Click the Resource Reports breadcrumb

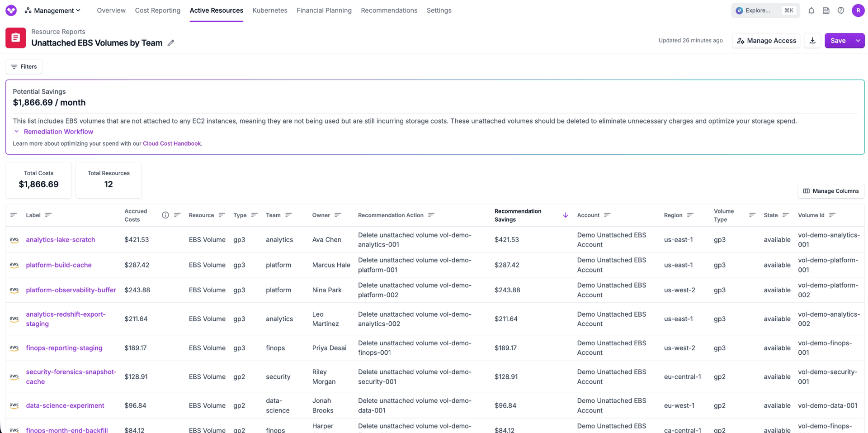[x=58, y=32]
